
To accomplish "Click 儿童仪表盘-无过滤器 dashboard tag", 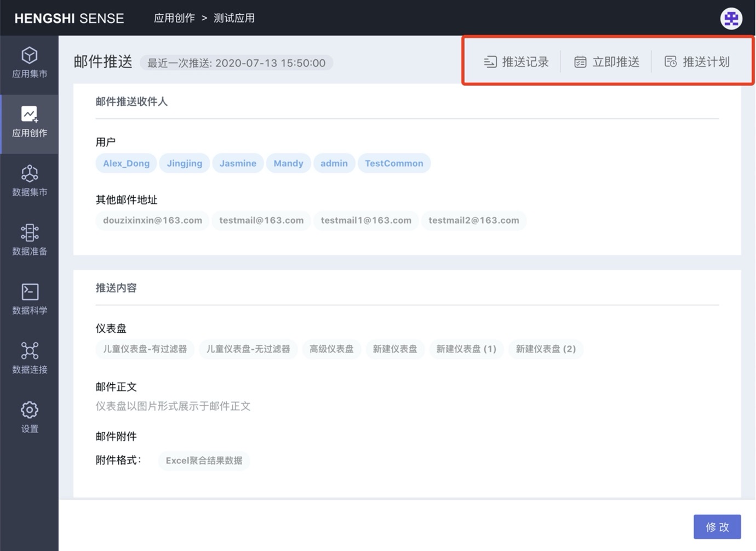I will (248, 349).
